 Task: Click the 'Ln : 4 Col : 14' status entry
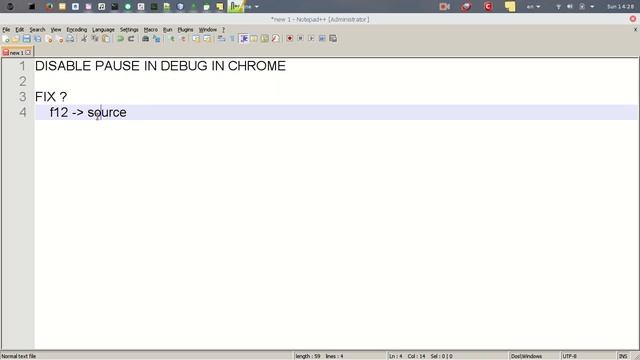(407, 356)
